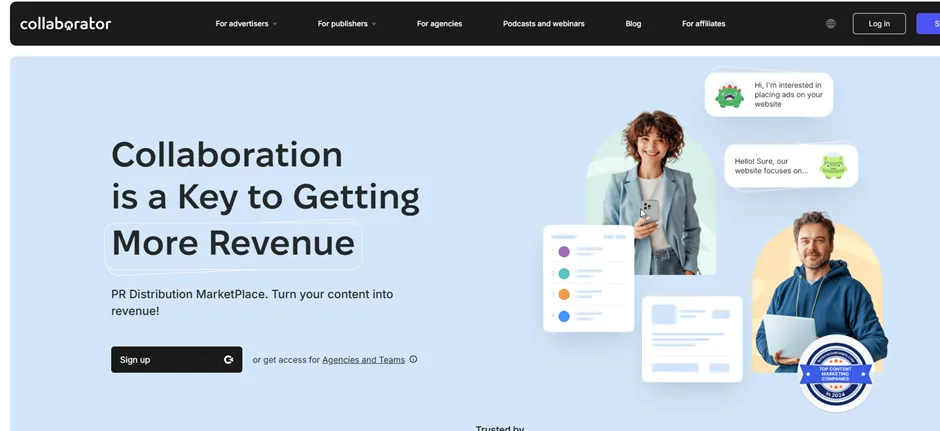Click the man with laptop photo

pyautogui.click(x=820, y=291)
